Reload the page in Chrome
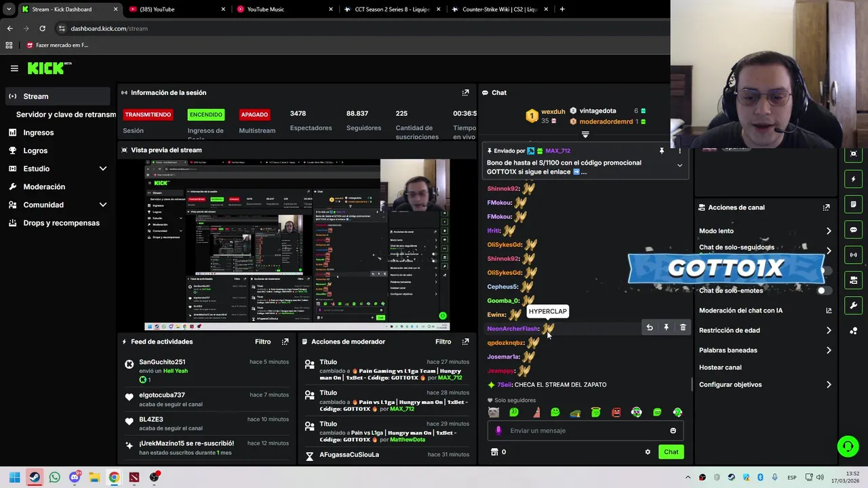 pos(42,28)
